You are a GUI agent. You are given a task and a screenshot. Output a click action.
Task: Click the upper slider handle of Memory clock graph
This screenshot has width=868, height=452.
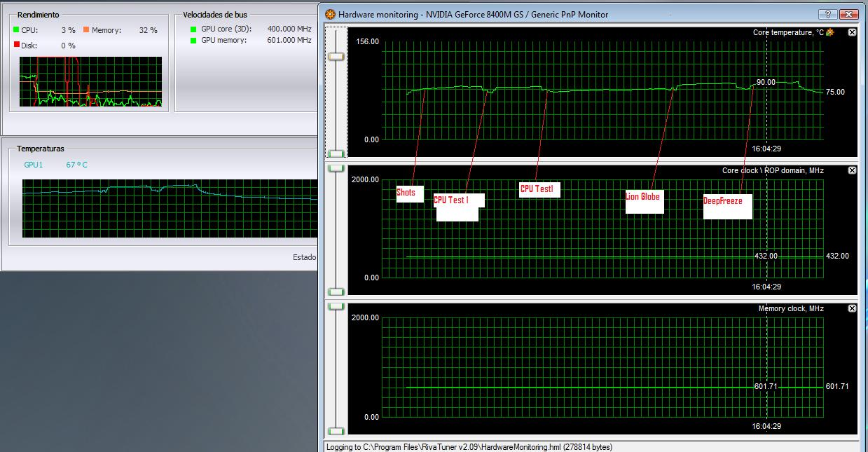tap(337, 306)
